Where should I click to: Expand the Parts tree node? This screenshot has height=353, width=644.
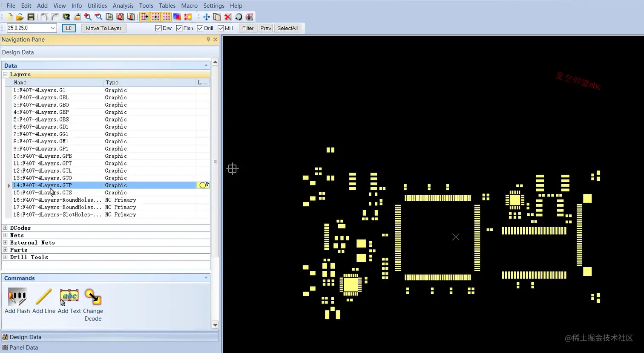point(5,249)
